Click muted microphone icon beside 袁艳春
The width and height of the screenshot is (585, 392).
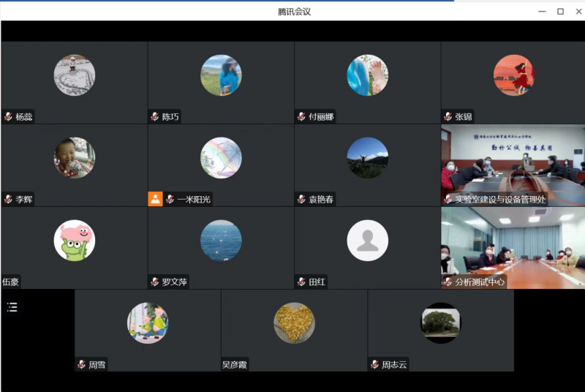point(301,200)
